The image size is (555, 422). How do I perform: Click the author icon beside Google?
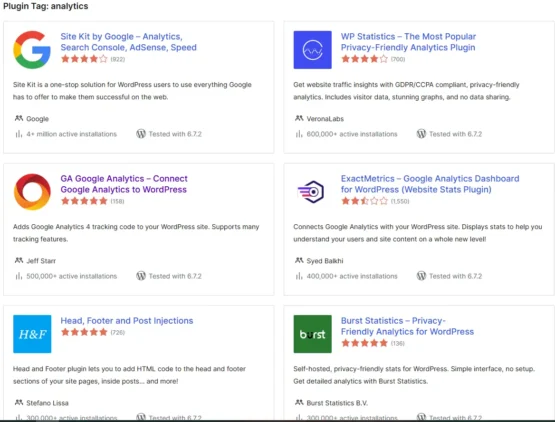click(x=19, y=118)
